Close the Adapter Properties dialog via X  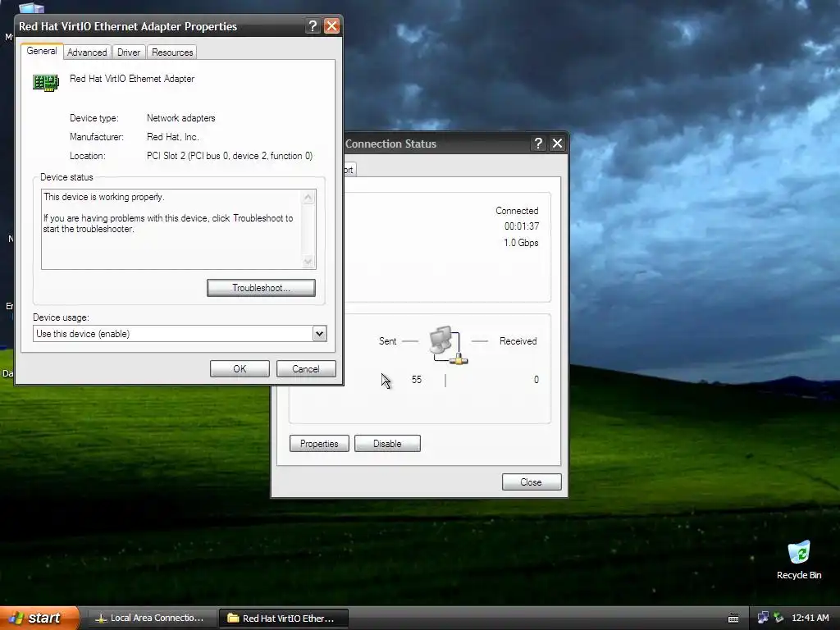pos(331,25)
